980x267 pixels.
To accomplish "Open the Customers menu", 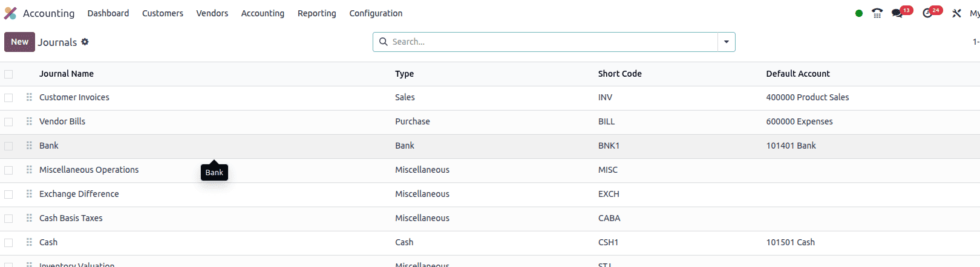I will pyautogui.click(x=162, y=13).
